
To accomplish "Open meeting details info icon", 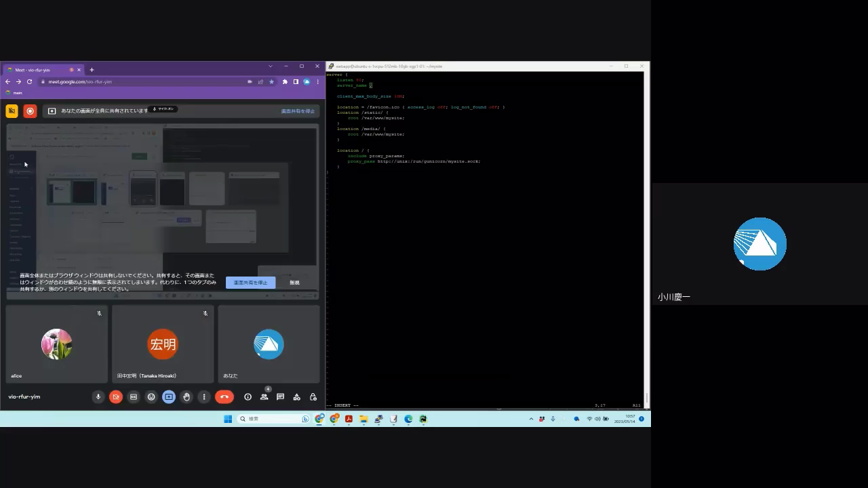I will (x=248, y=397).
